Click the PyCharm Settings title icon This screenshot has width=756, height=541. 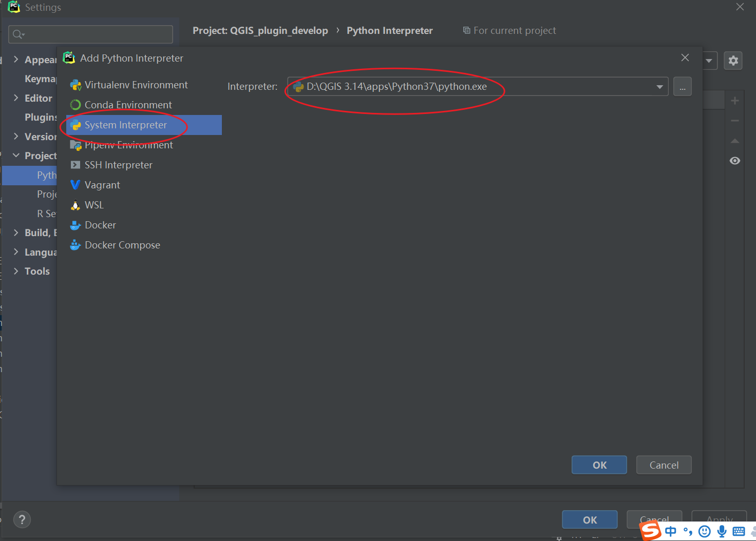pyautogui.click(x=14, y=7)
